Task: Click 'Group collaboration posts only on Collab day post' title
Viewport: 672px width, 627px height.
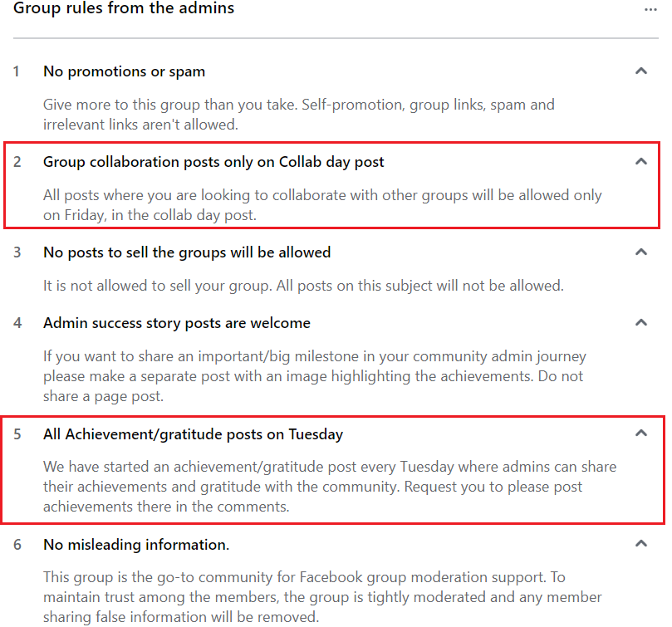Action: click(213, 162)
